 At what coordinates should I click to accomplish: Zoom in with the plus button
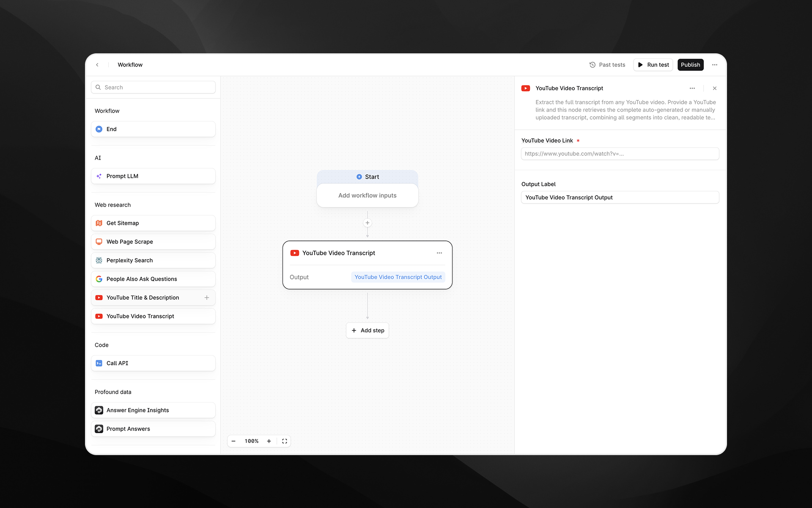(269, 441)
